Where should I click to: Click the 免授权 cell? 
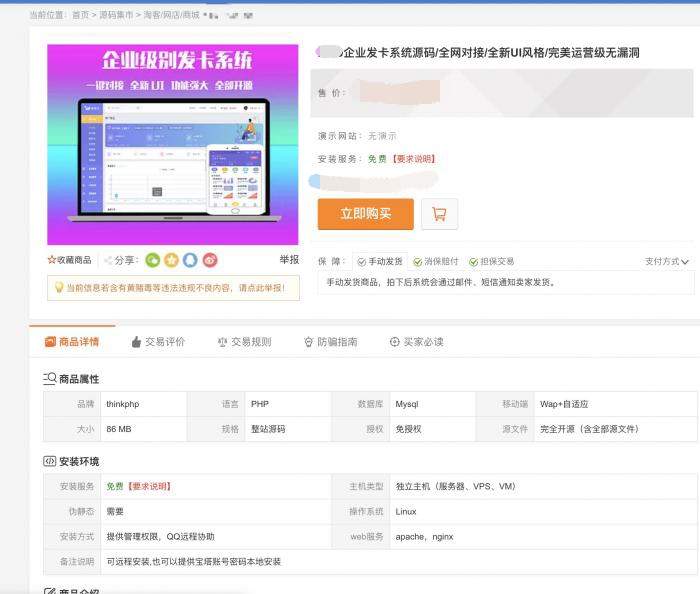[433, 429]
